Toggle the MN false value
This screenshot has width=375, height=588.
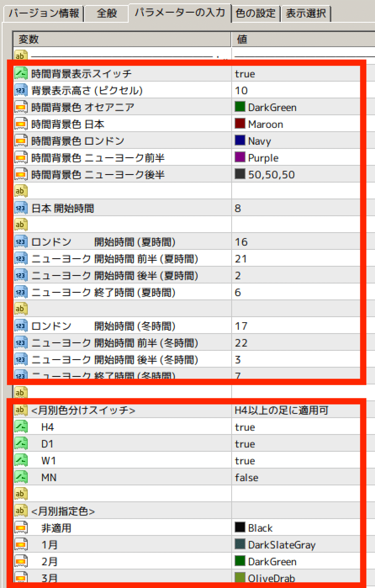pyautogui.click(x=247, y=478)
